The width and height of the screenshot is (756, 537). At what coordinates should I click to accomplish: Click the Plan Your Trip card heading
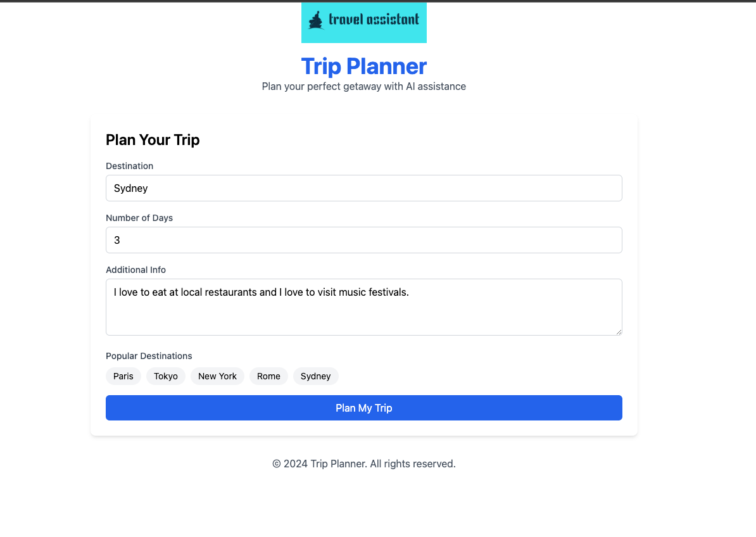point(153,140)
